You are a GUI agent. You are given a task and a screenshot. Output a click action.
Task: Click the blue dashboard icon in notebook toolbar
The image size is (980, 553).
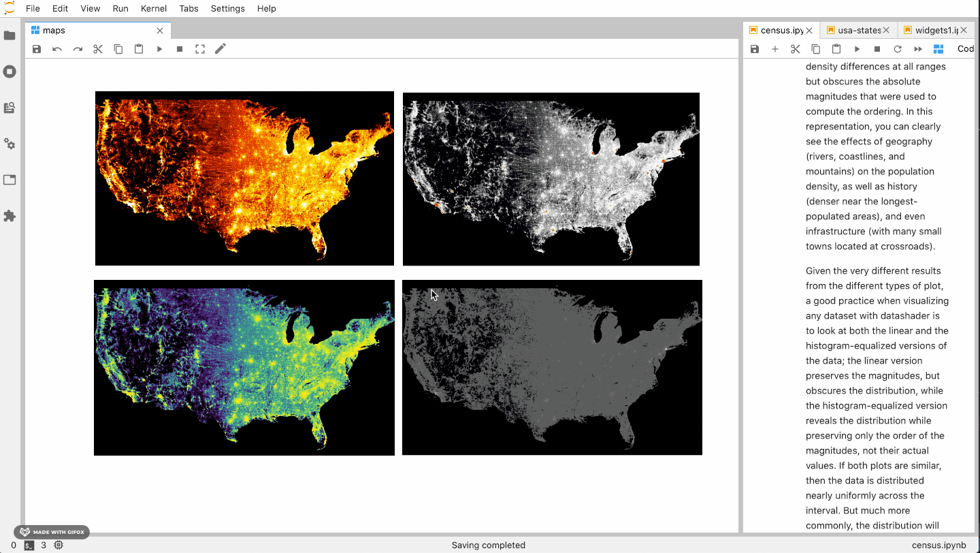pos(938,49)
